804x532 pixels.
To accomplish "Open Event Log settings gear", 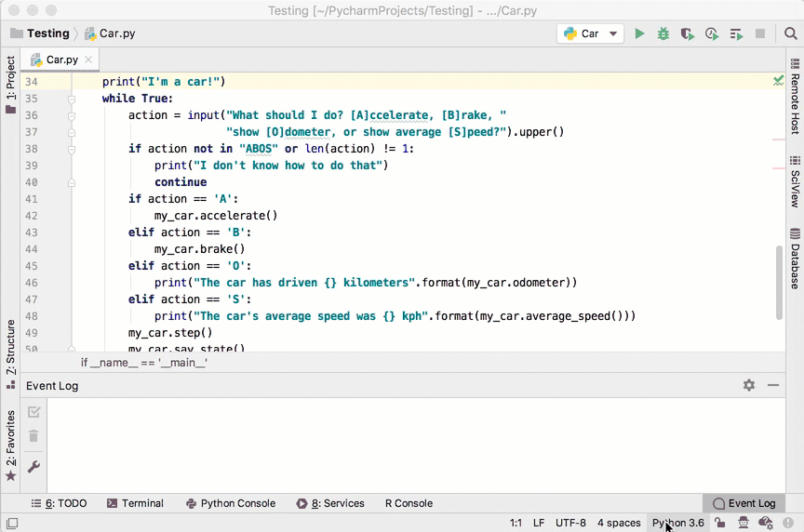I will pos(749,385).
